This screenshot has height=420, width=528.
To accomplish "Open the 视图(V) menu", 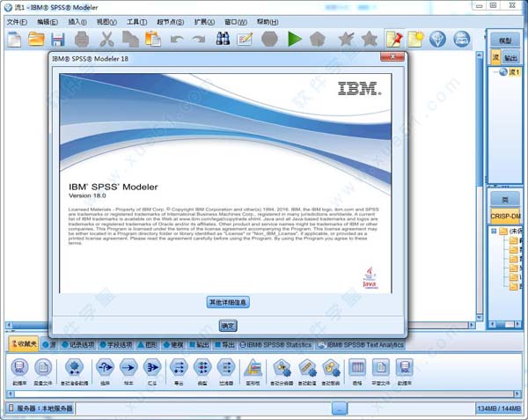I will coord(106,22).
